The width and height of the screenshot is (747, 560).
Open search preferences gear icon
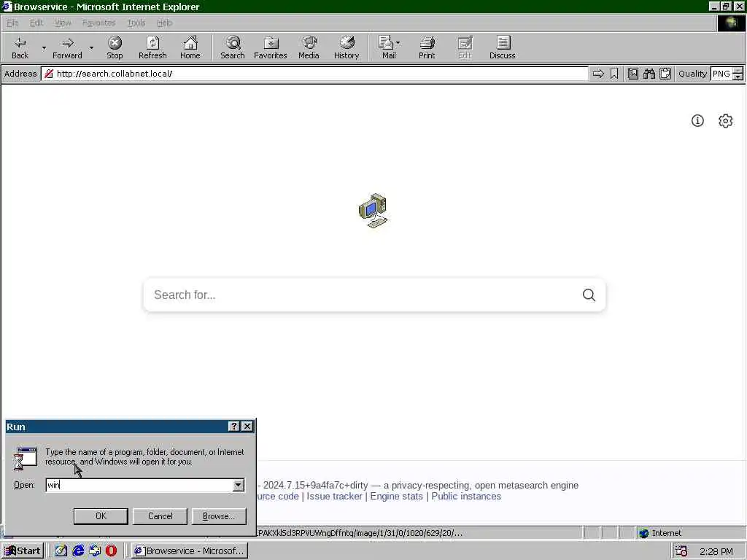726,120
